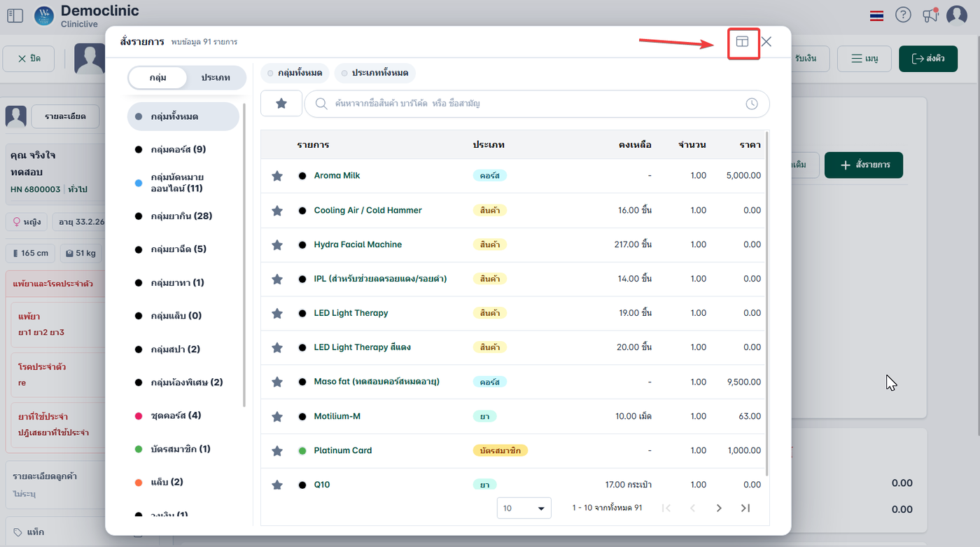Select กลุ่มแล็บ (0) group
Image resolution: width=980 pixels, height=547 pixels.
183,316
